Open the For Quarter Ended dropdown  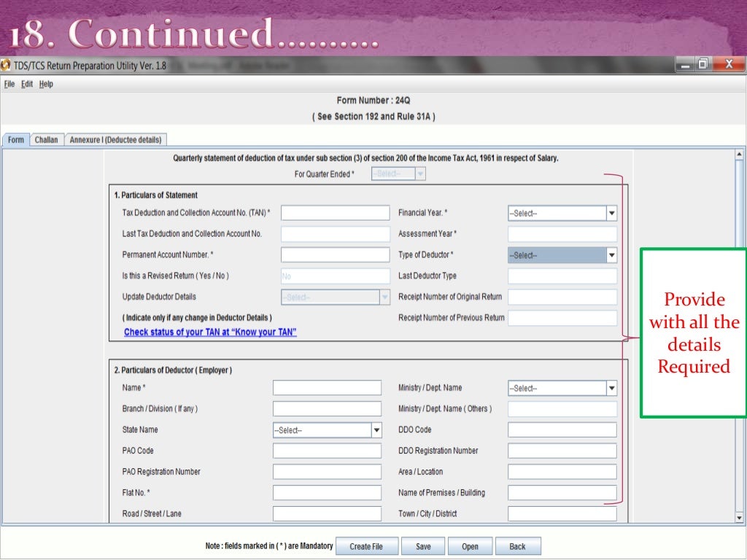[398, 174]
